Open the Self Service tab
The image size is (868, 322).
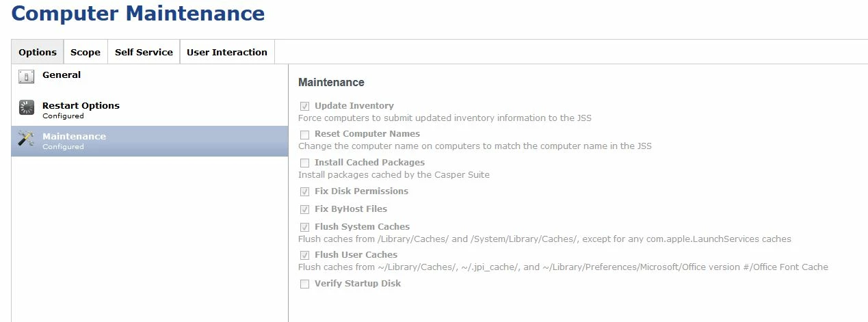click(144, 52)
